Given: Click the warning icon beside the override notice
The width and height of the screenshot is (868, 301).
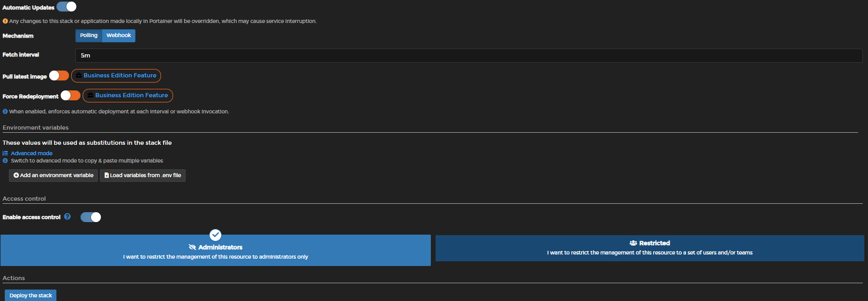Looking at the screenshot, I should (5, 21).
